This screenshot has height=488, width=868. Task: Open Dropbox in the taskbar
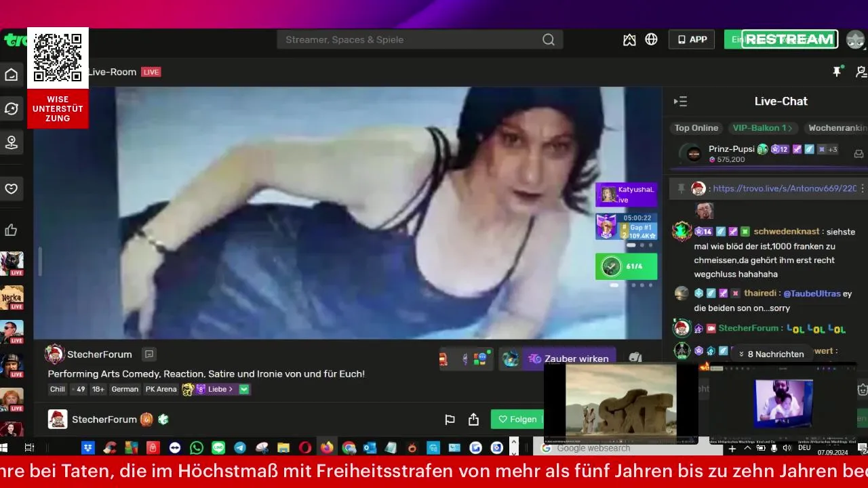88,447
